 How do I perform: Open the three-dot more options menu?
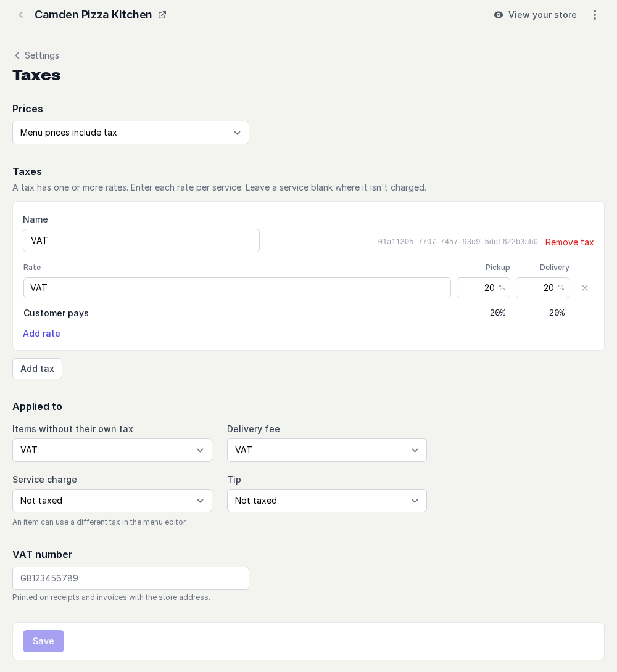click(x=594, y=15)
